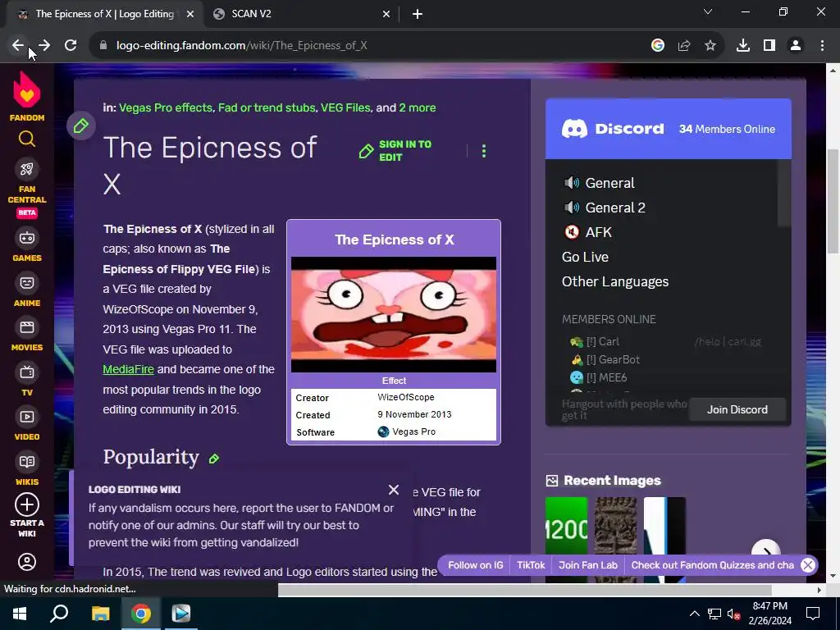
Task: Open the Chrome profile icon
Action: point(796,46)
